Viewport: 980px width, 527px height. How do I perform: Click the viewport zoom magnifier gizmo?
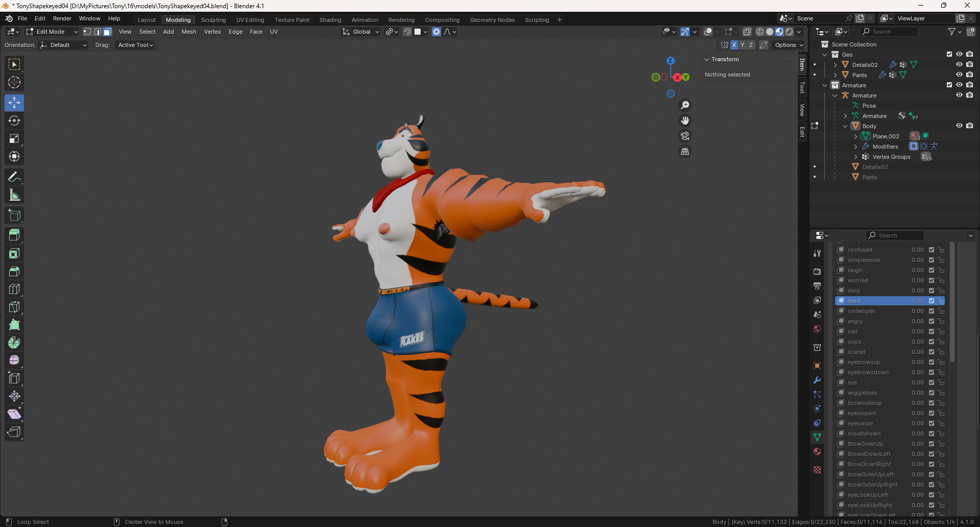[x=685, y=105]
